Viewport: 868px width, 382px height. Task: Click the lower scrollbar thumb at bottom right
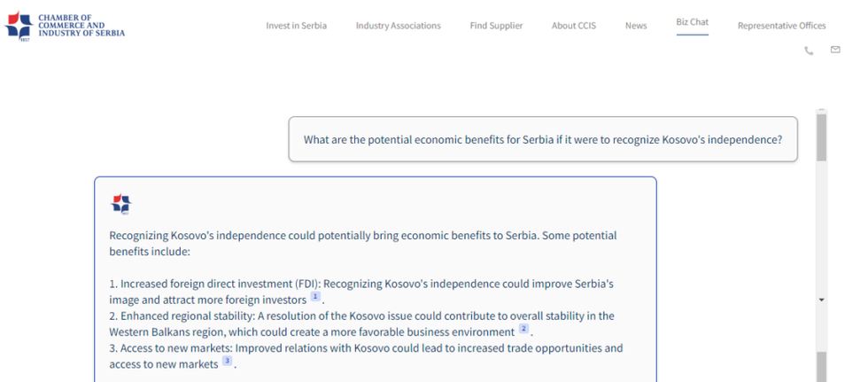click(x=821, y=365)
